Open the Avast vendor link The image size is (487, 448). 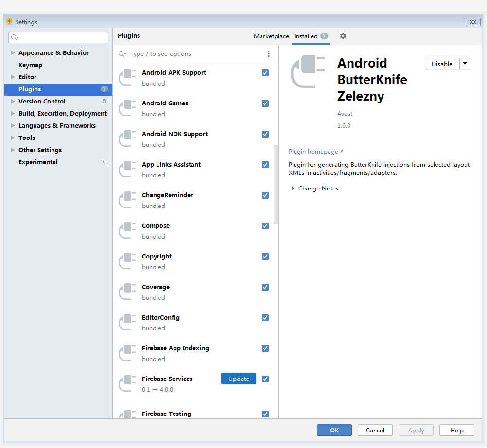click(x=345, y=114)
